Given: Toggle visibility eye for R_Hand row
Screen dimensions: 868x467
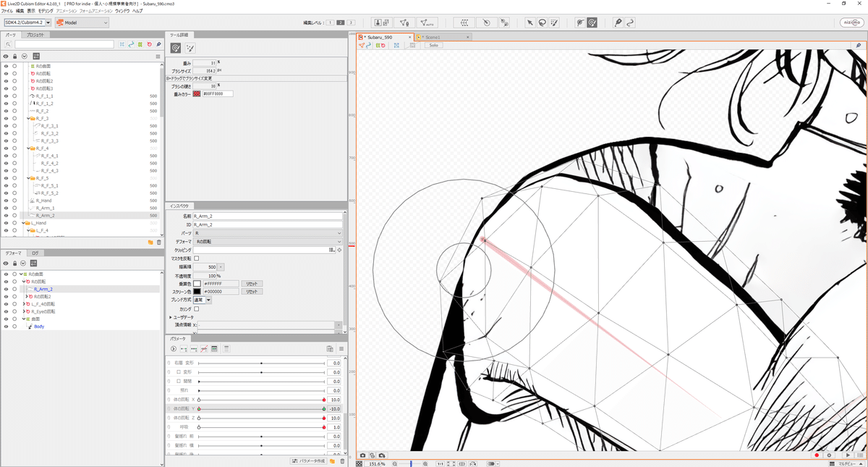Looking at the screenshot, I should (6, 201).
